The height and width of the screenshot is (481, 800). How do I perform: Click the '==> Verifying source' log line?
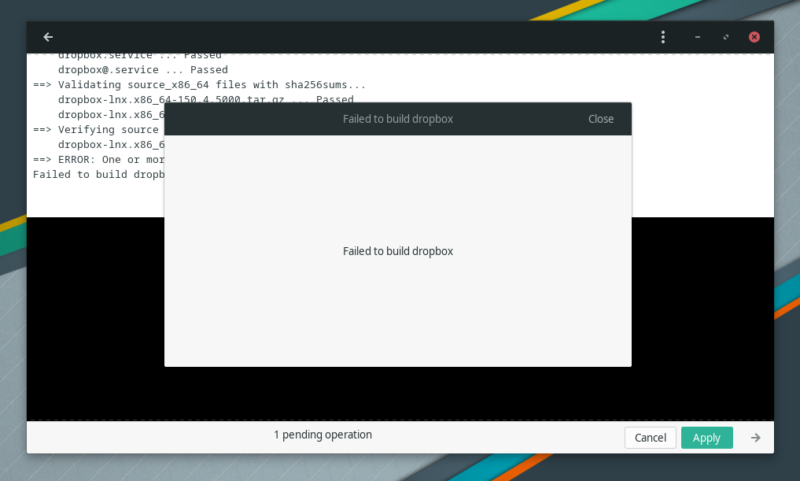(x=96, y=130)
